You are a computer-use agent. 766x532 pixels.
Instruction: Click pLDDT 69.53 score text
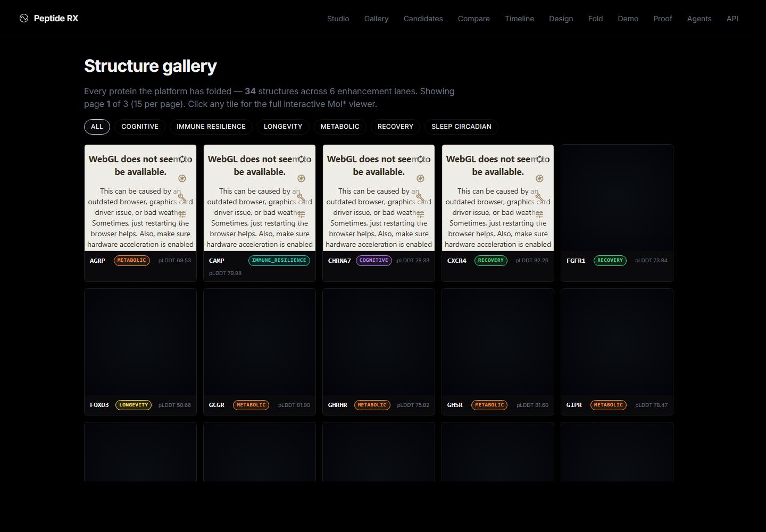point(174,261)
